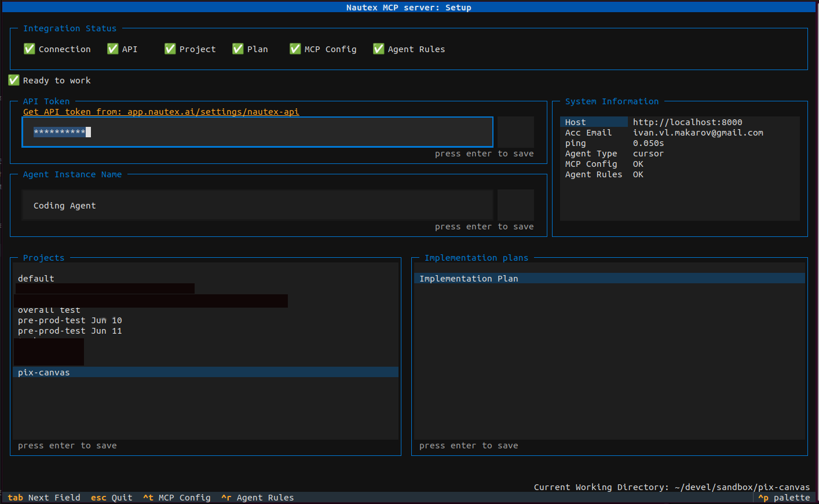Focus the API Token input field
This screenshot has width=819, height=504.
pos(257,132)
